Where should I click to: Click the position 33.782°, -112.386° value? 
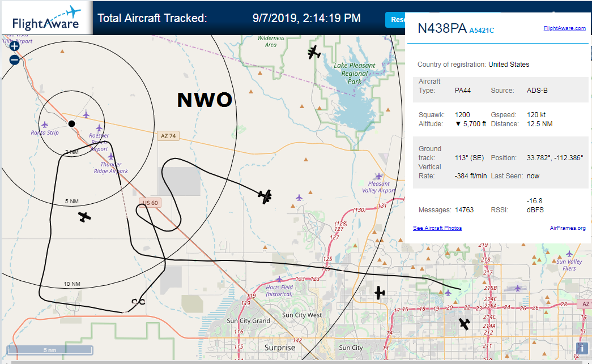click(x=555, y=158)
